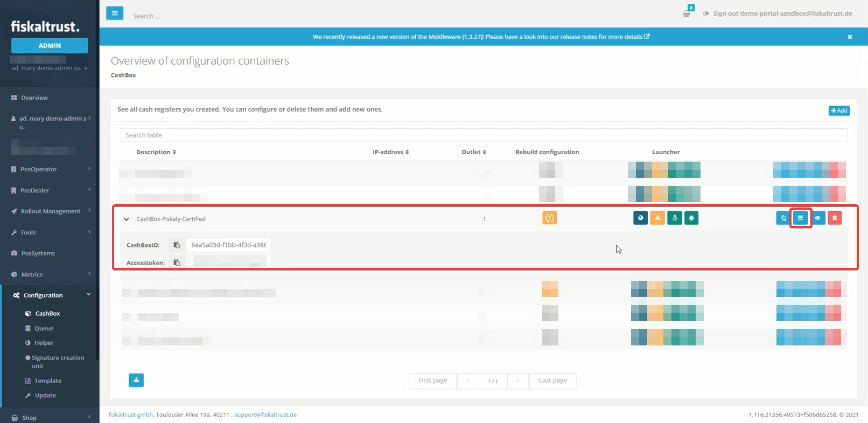868x423 pixels.
Task: Expand the Tools sidebar menu
Action: [50, 232]
